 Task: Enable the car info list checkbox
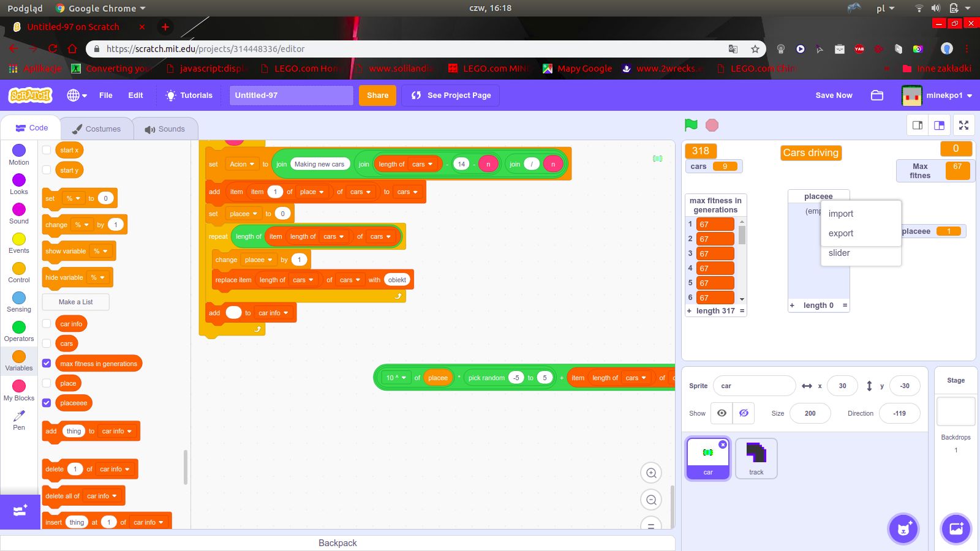click(x=47, y=323)
